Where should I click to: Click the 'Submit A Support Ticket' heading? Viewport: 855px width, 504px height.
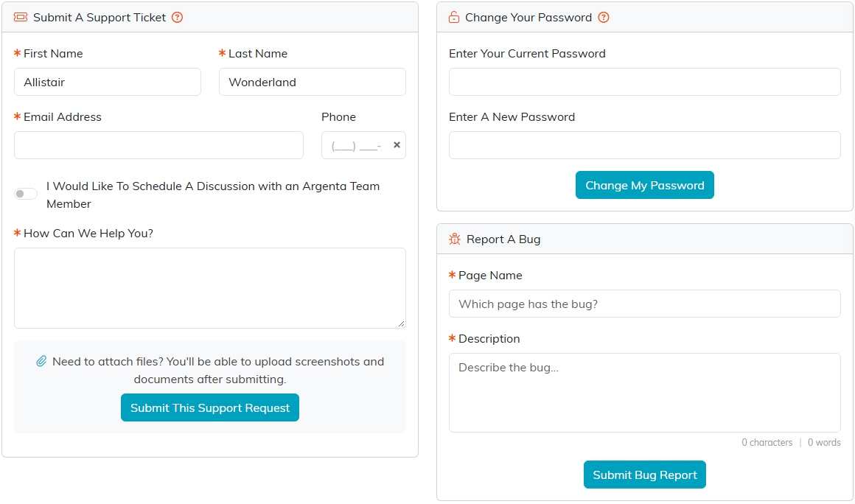(x=100, y=18)
